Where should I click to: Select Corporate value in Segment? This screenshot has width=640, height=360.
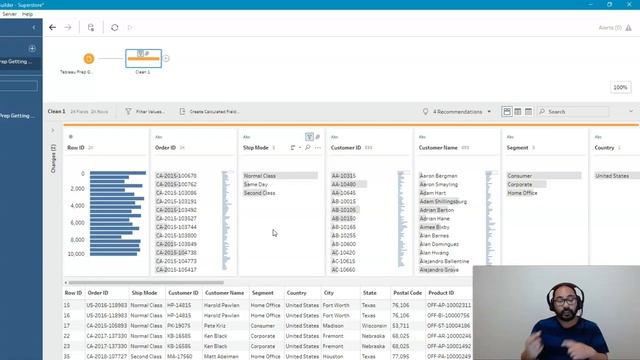tap(526, 184)
